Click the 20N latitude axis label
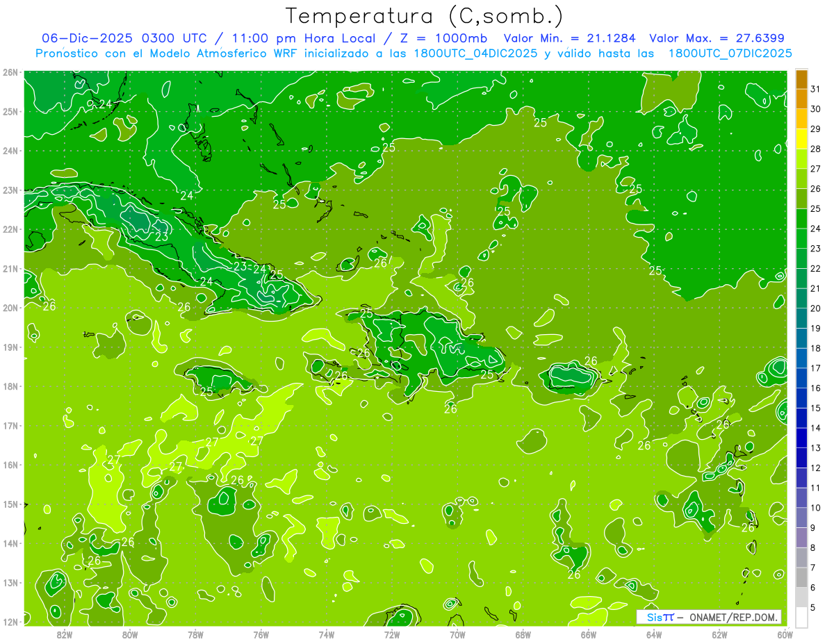 [x=10, y=308]
